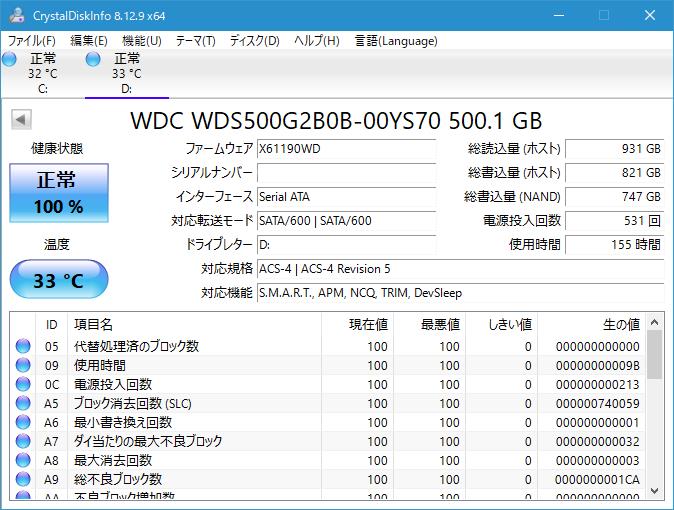Click status orb for row A9 総不良ブロック数

pos(23,479)
